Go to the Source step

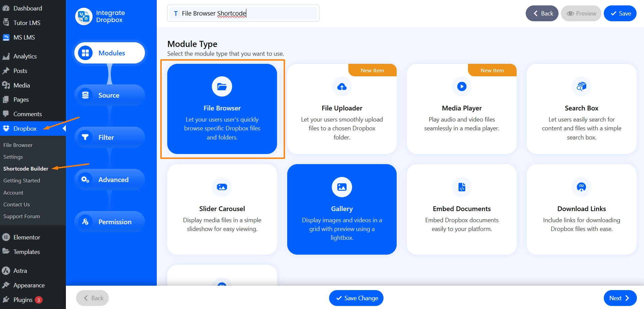(x=109, y=95)
